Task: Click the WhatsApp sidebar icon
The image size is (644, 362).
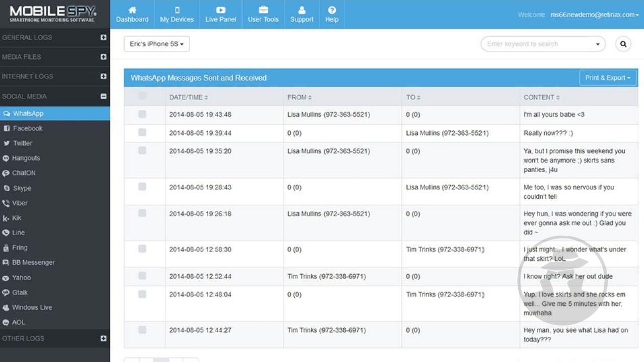Action: (x=6, y=114)
